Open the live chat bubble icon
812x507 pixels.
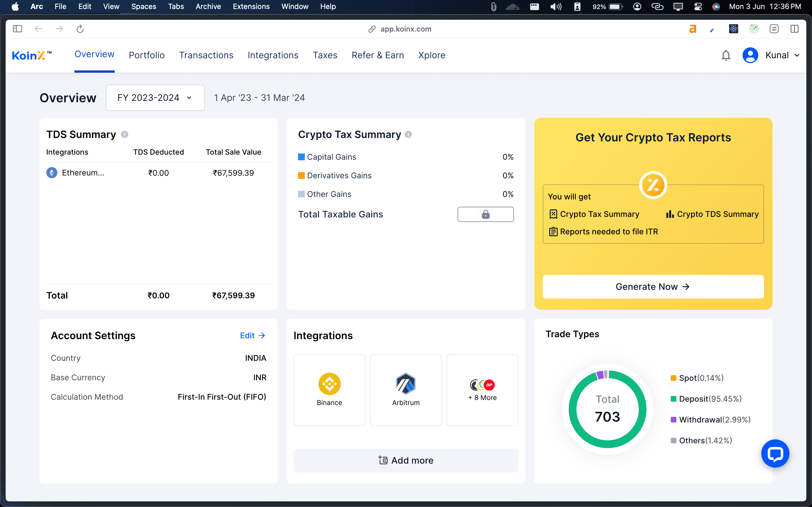[x=775, y=453]
